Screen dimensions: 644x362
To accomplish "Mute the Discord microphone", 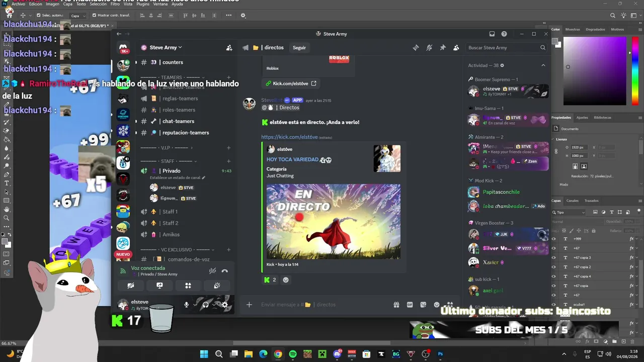I will [x=186, y=305].
